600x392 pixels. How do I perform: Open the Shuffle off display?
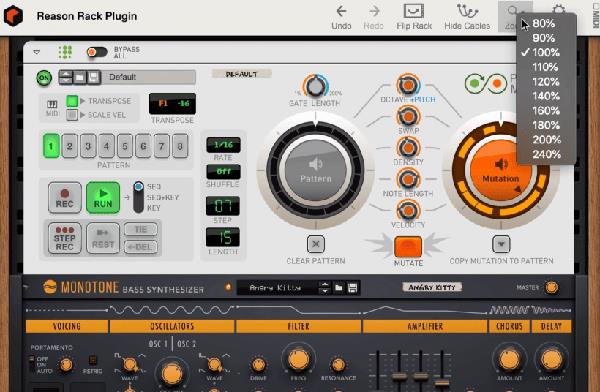click(x=223, y=172)
